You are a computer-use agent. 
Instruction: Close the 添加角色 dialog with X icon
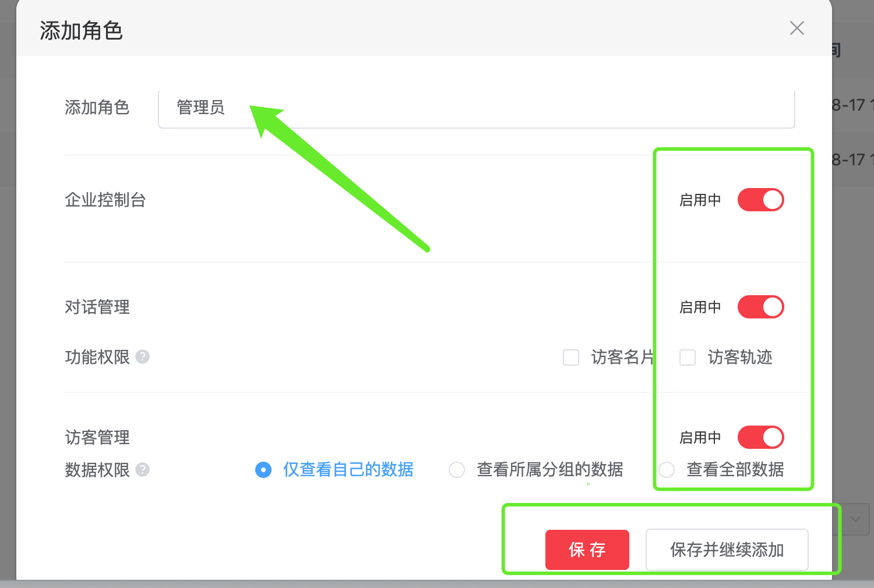coord(797,28)
